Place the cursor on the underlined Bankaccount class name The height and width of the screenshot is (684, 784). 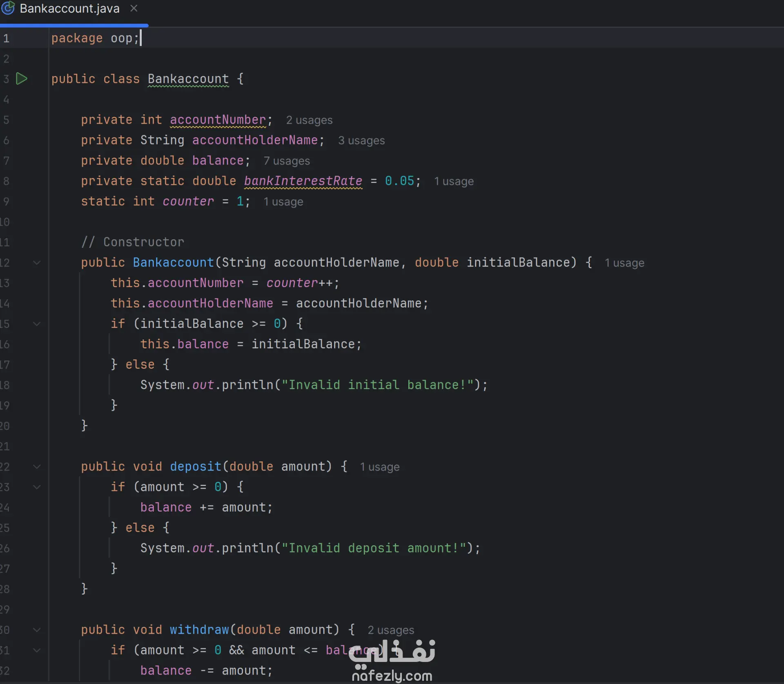click(188, 79)
